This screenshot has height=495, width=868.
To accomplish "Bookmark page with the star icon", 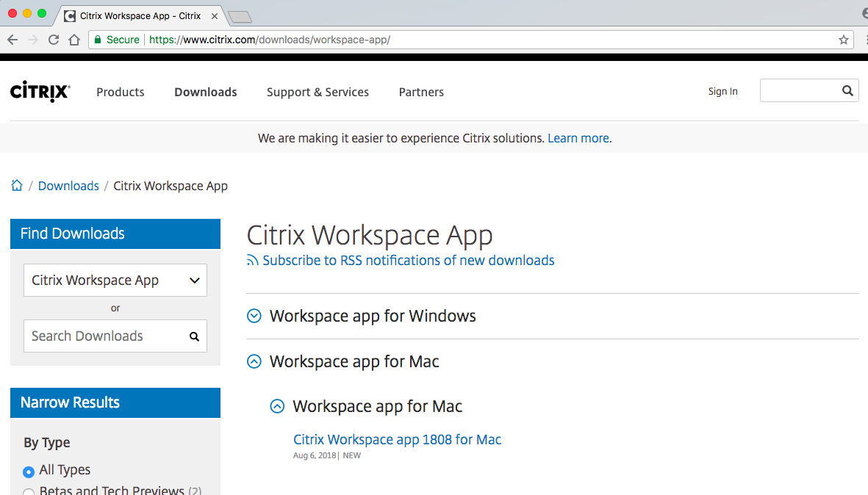I will 843,40.
